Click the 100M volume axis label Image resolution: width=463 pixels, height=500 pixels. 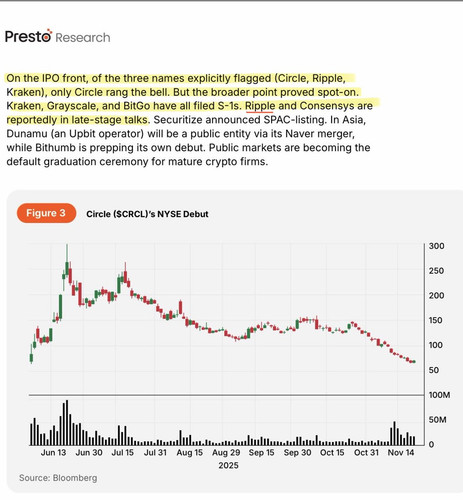click(x=439, y=395)
